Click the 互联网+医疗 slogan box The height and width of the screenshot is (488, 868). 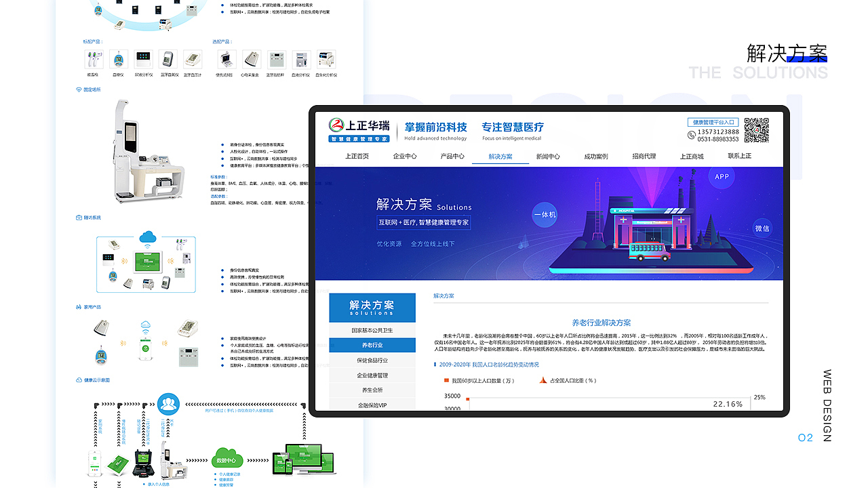[424, 222]
